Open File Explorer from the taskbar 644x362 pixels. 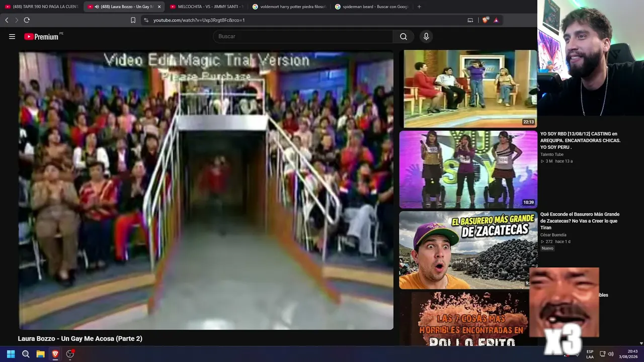click(40, 354)
